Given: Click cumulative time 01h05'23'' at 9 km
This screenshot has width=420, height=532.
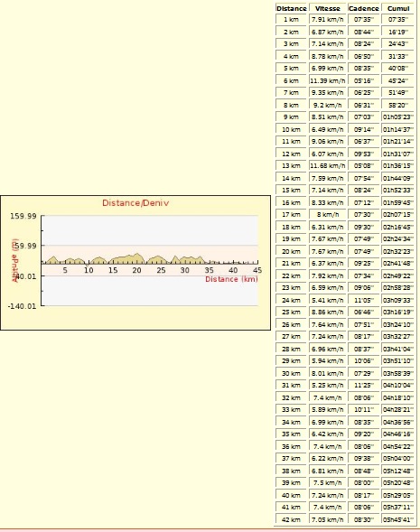Looking at the screenshot, I should pos(398,117).
